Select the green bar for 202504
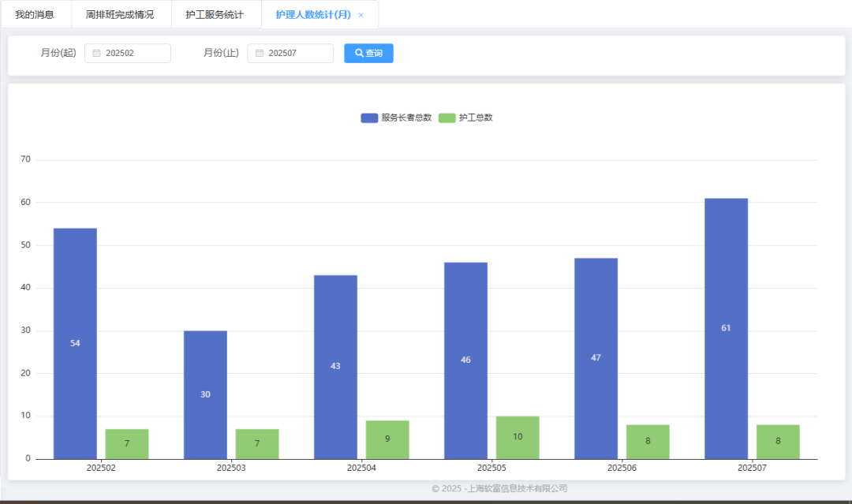Viewport: 852px width, 504px height. (387, 439)
